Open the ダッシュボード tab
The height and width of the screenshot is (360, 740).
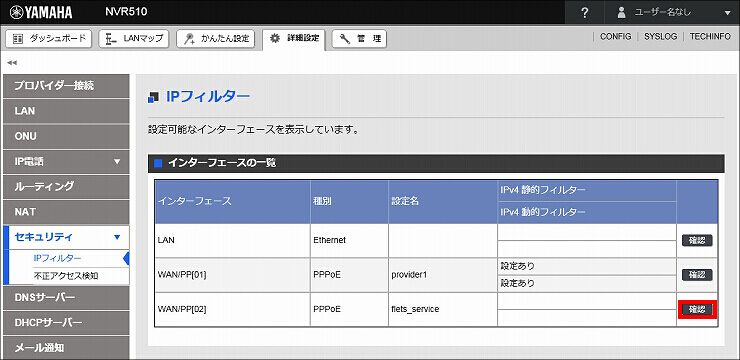click(x=49, y=38)
